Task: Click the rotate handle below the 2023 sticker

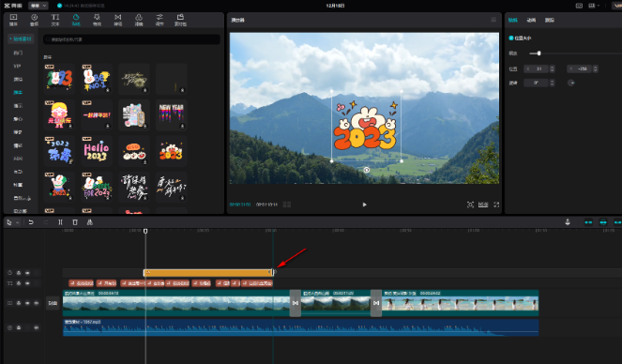Action: tap(367, 170)
